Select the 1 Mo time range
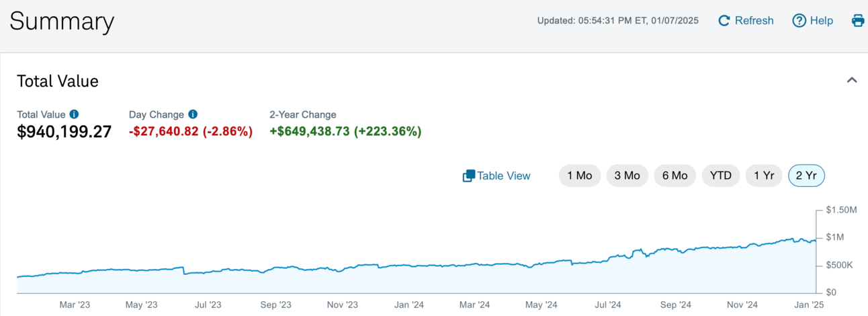This screenshot has height=316, width=868. pyautogui.click(x=580, y=175)
